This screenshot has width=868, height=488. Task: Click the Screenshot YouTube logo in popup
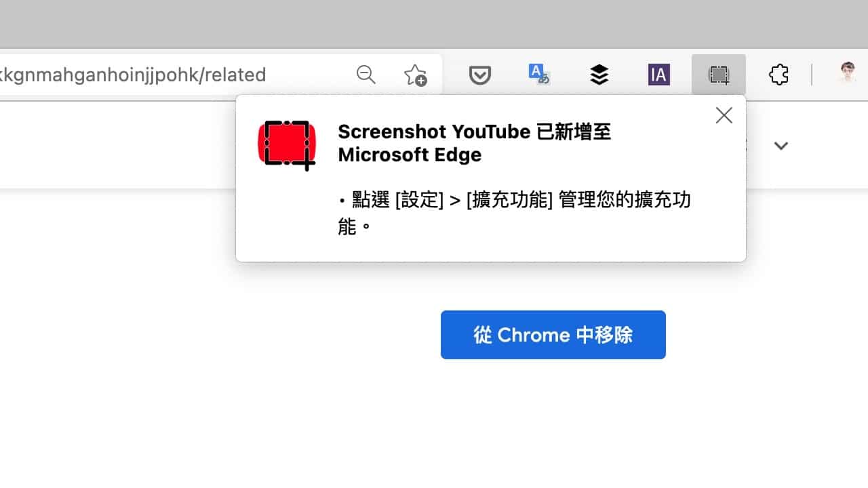pos(287,145)
